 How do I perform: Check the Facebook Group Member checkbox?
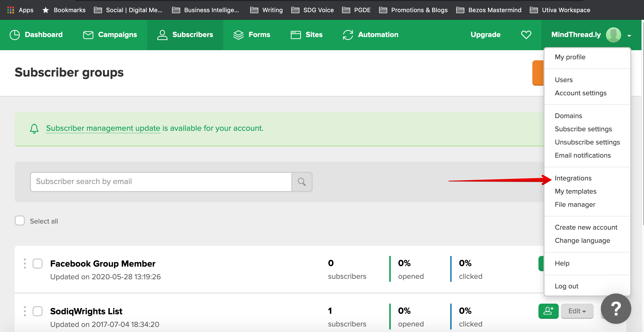pos(38,264)
